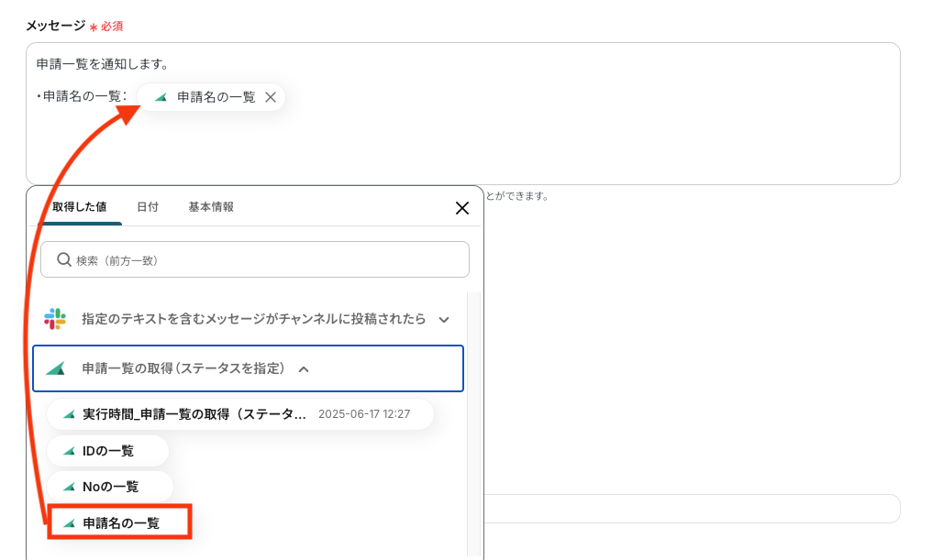Insert the IDの一覧 value
The image size is (932, 560).
click(x=108, y=451)
